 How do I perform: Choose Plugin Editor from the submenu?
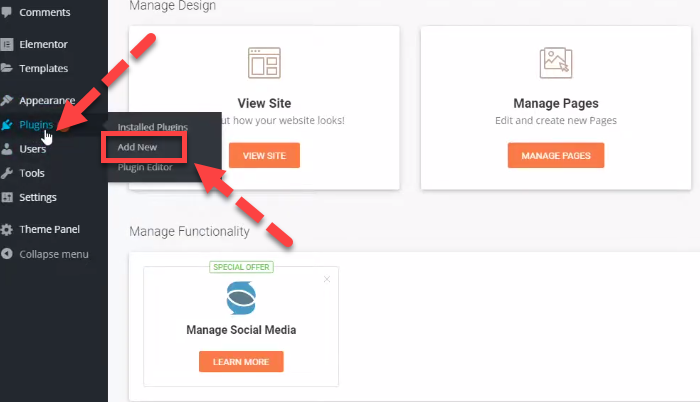[145, 167]
